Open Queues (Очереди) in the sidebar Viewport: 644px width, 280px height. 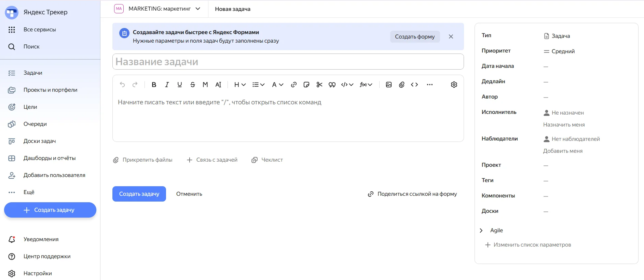point(35,124)
